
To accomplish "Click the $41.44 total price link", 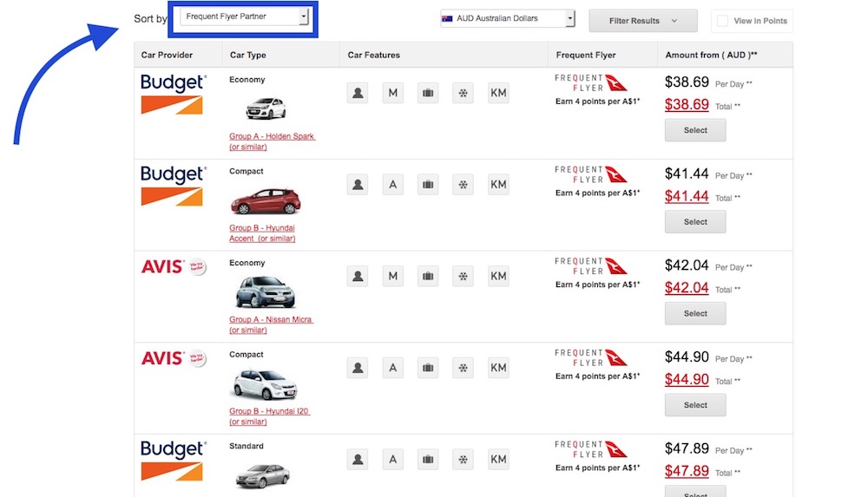I will click(x=687, y=197).
